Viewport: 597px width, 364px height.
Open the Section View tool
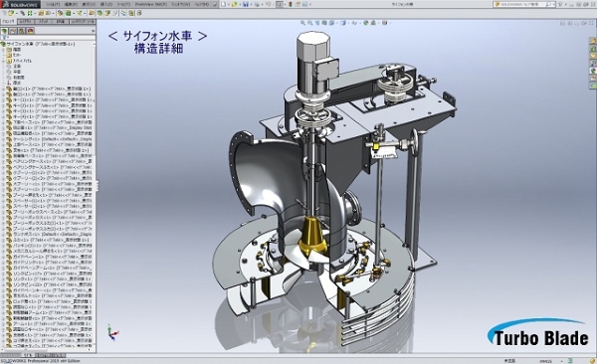(x=324, y=23)
